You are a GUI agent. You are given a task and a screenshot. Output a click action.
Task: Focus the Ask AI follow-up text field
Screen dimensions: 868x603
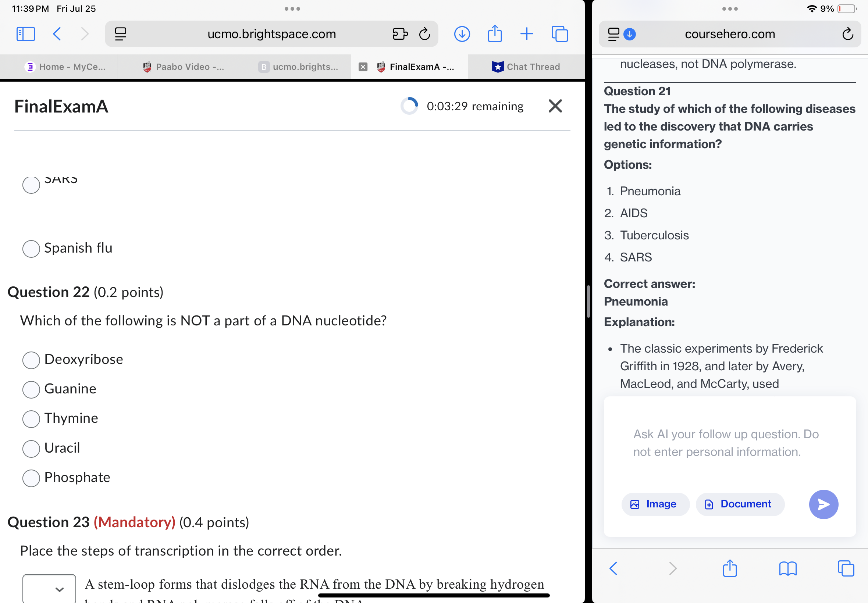tap(726, 443)
